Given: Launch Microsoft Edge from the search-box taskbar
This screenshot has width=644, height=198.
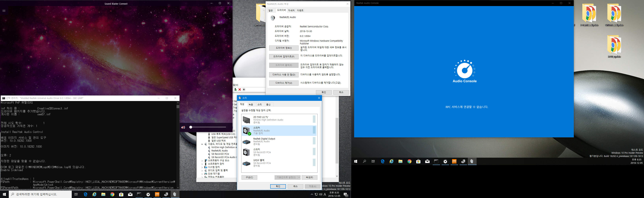Looking at the screenshot, I should point(85,194).
